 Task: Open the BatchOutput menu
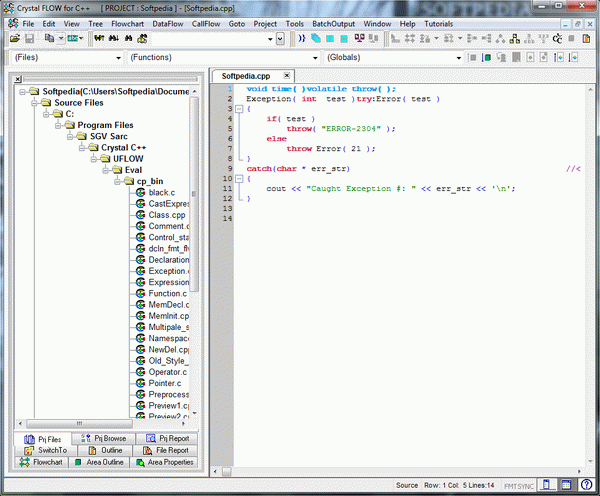(x=333, y=24)
